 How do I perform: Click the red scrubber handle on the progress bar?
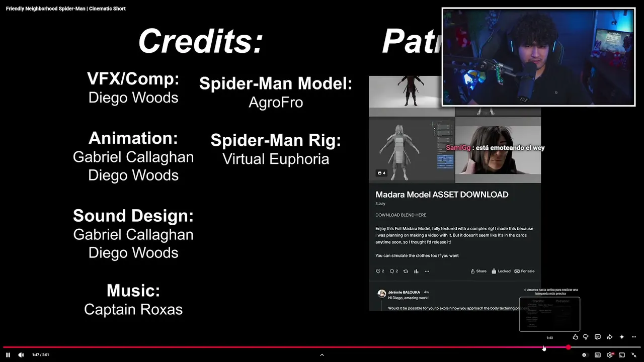[x=569, y=347]
